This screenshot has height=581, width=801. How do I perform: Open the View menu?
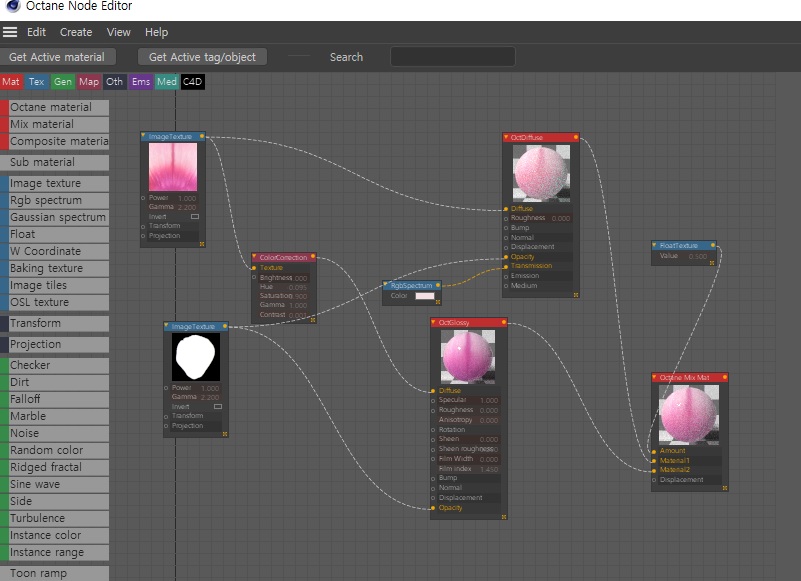click(x=119, y=32)
